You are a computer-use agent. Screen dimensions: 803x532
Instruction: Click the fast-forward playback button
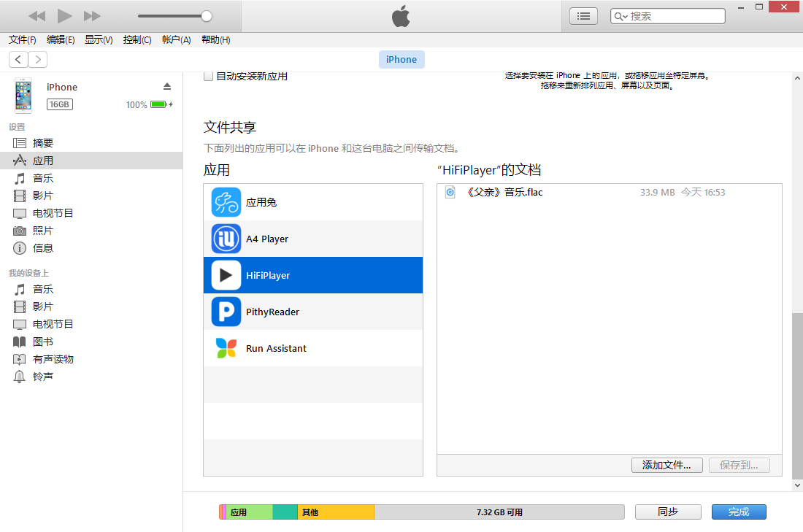(x=92, y=16)
